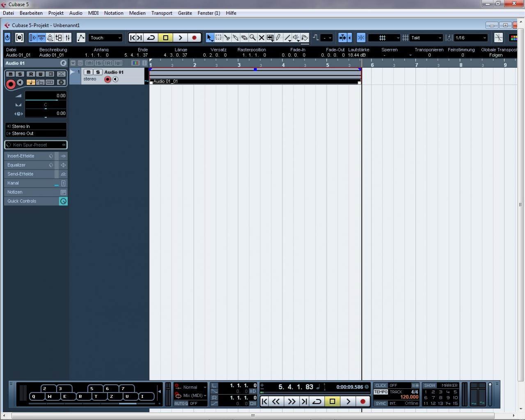Viewport: 525px width, 420px height.
Task: Toggle Snap to Zero Crossing icon
Action: click(x=498, y=38)
